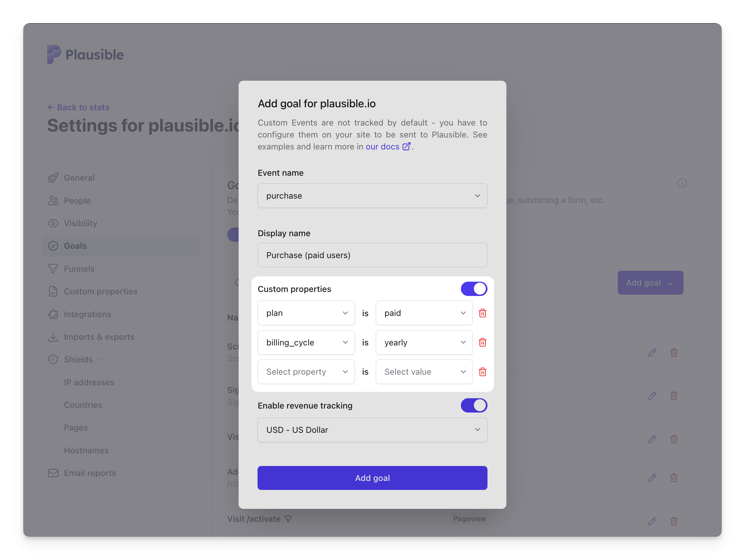Click the info icon in Goals panel
Image resolution: width=745 pixels, height=560 pixels.
tap(682, 183)
